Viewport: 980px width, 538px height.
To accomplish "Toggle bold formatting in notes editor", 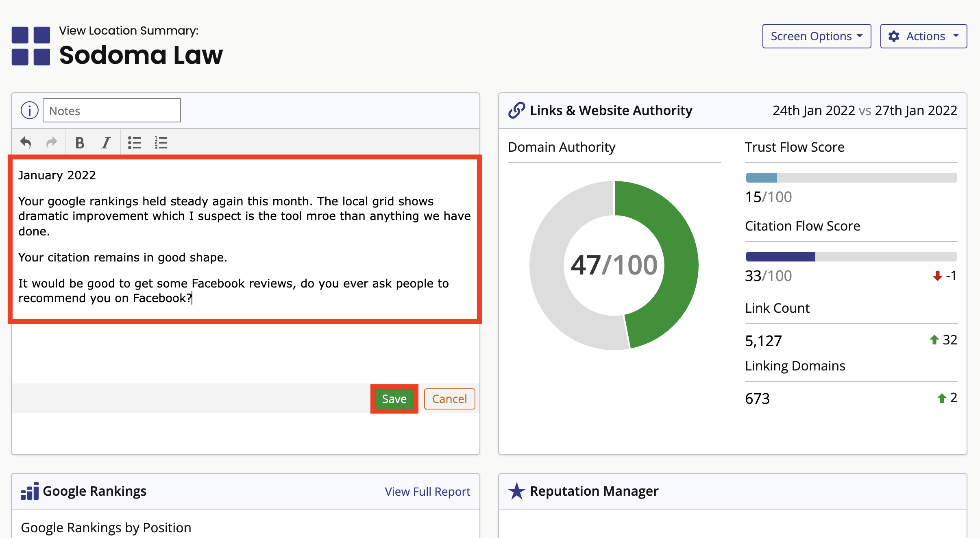I will click(80, 143).
